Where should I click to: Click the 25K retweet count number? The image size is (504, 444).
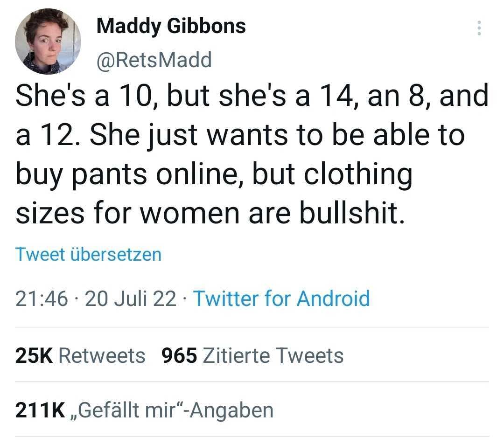(35, 356)
